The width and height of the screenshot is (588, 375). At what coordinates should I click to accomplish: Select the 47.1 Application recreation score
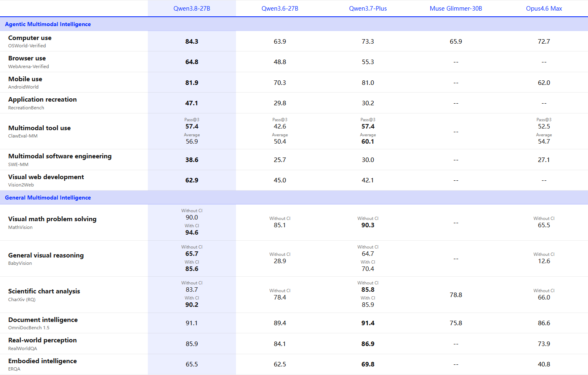(192, 103)
